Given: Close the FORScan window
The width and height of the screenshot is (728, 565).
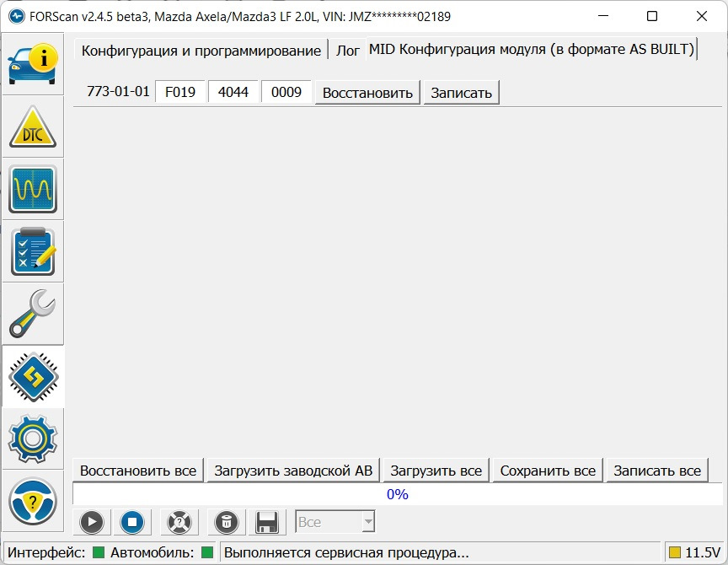Looking at the screenshot, I should [702, 16].
